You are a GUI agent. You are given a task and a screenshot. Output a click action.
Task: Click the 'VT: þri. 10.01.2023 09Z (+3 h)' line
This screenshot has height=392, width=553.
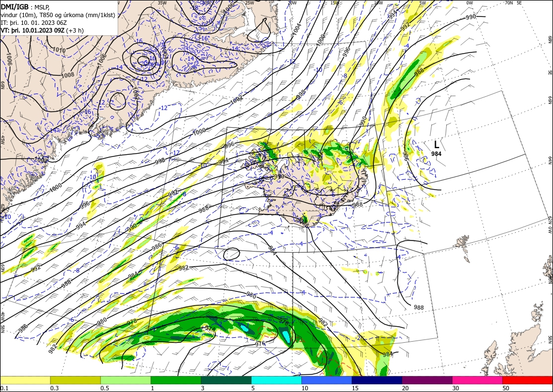[x=43, y=30]
